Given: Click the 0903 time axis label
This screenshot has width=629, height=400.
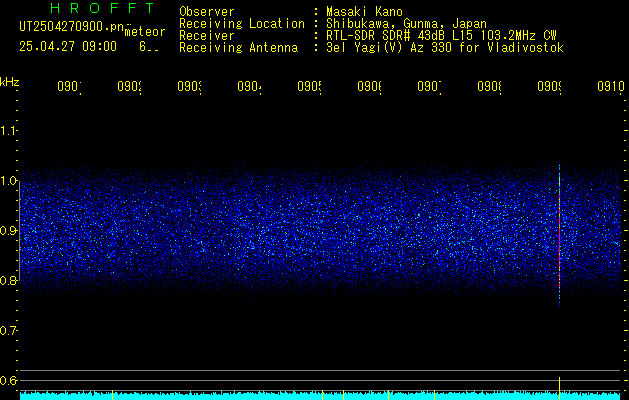Looking at the screenshot, I should pyautogui.click(x=189, y=86).
